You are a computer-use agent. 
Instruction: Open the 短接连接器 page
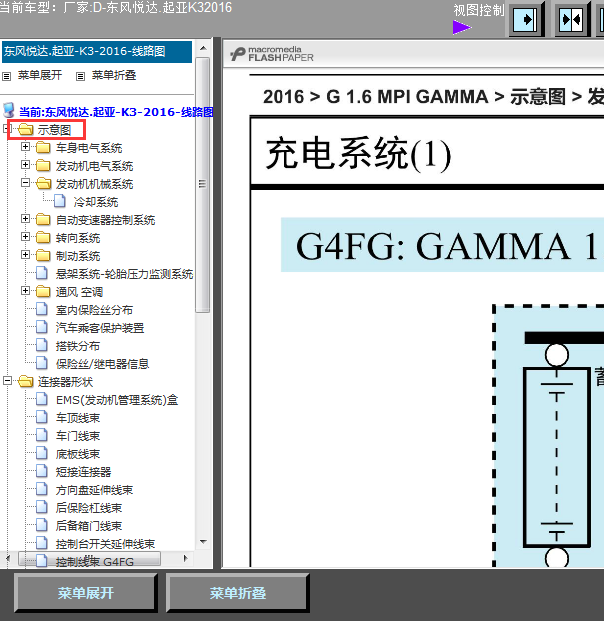(83, 472)
